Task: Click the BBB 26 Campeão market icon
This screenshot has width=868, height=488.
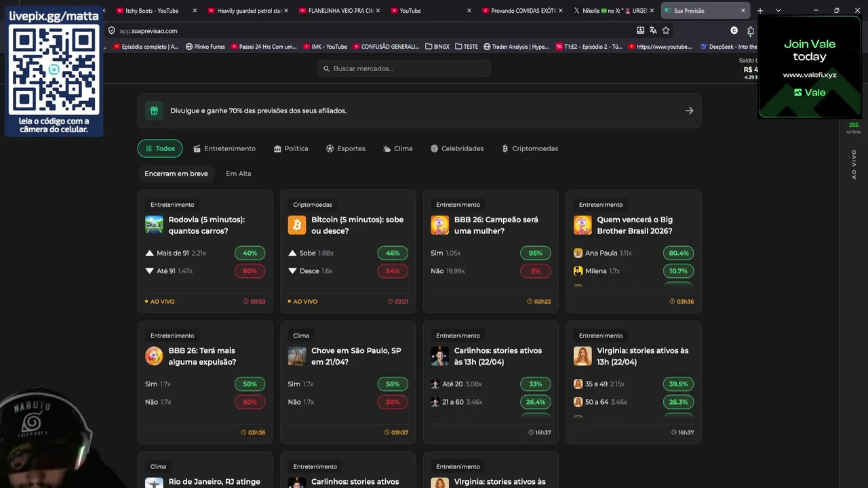Action: [439, 225]
